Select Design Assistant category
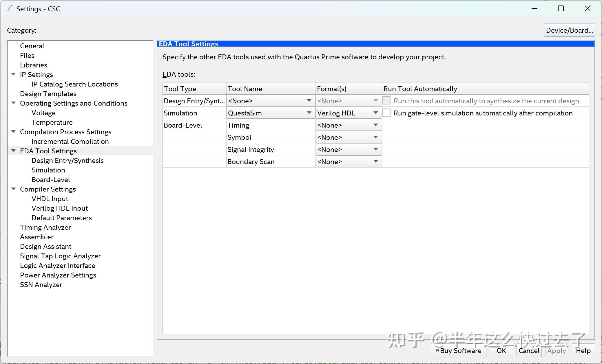Viewport: 602px width, 364px height. point(46,246)
